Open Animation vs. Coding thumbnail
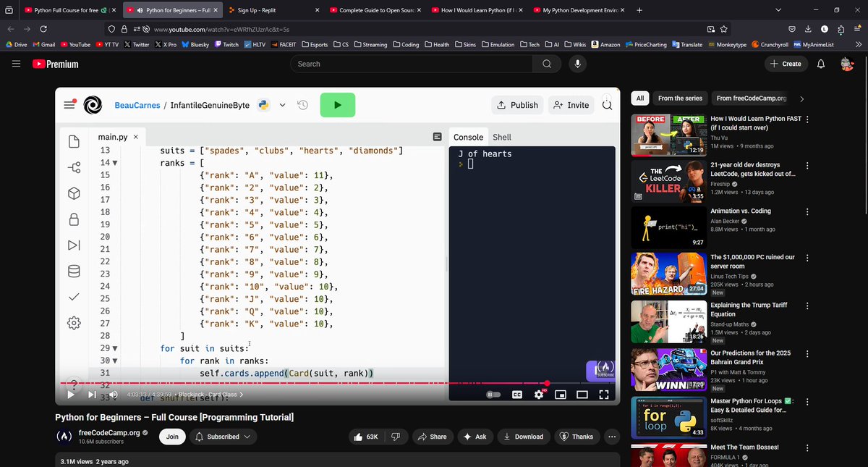Image resolution: width=868 pixels, height=467 pixels. point(668,227)
